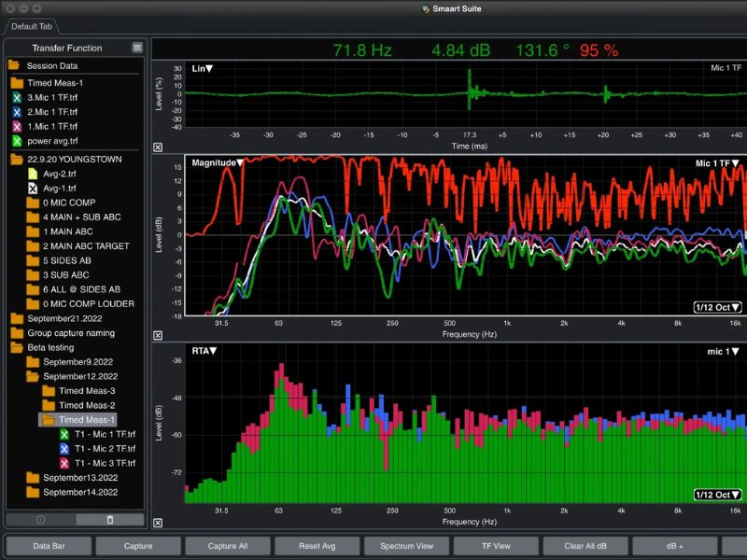This screenshot has height=560, width=747.
Task: Close the impulse response plot with its X icon
Action: pyautogui.click(x=157, y=147)
